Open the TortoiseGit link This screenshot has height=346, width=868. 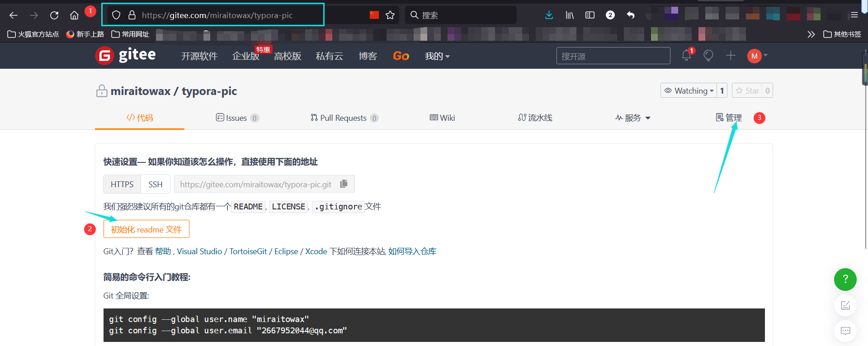(x=248, y=251)
